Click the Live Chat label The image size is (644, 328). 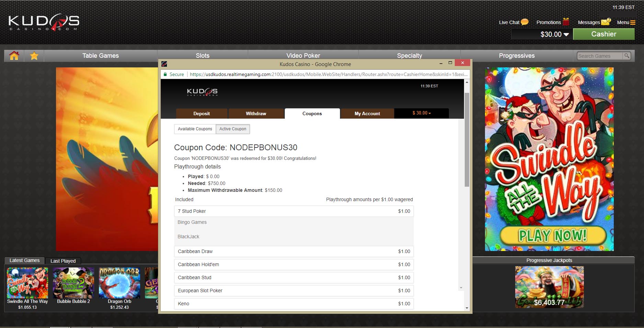pyautogui.click(x=509, y=22)
